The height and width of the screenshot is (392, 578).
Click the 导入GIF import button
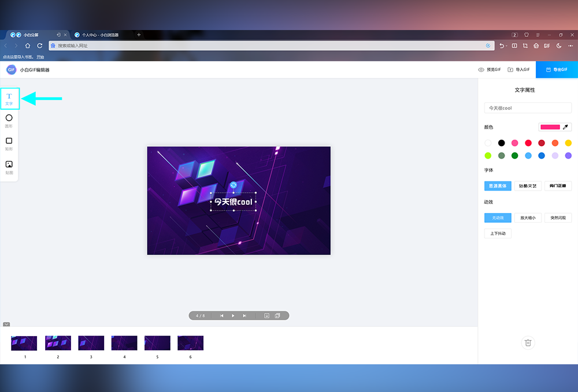pos(518,69)
